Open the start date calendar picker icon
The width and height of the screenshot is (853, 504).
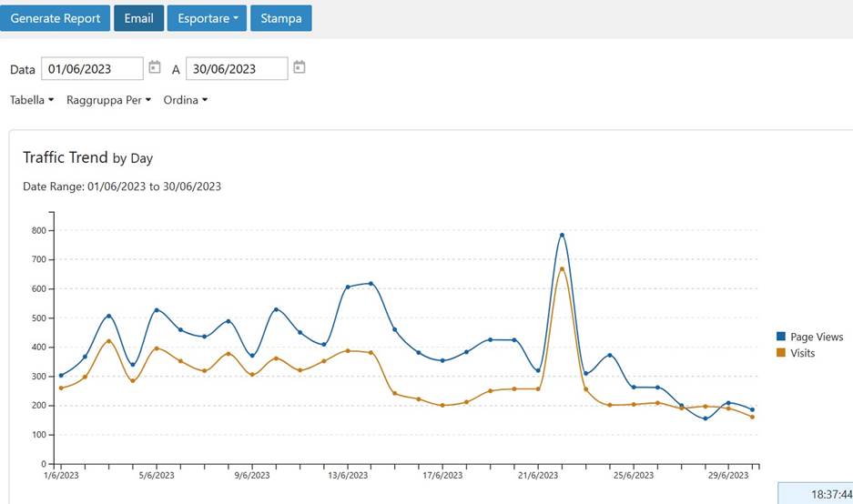(x=155, y=67)
